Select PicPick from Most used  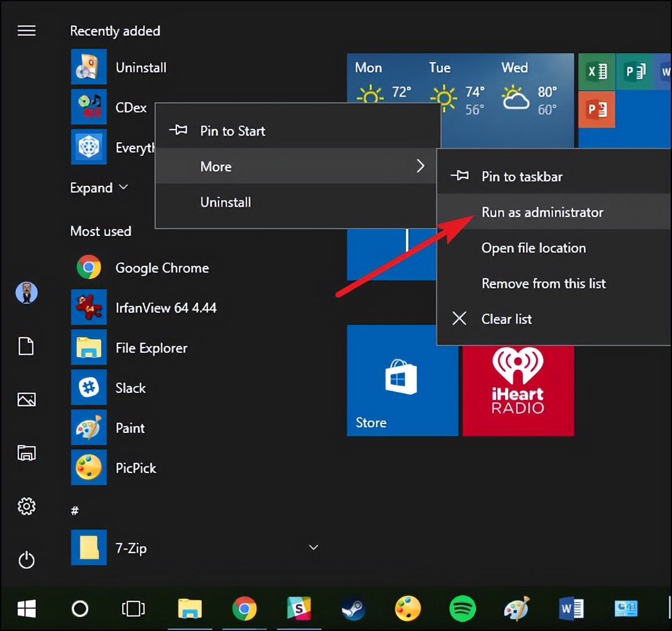coord(135,468)
